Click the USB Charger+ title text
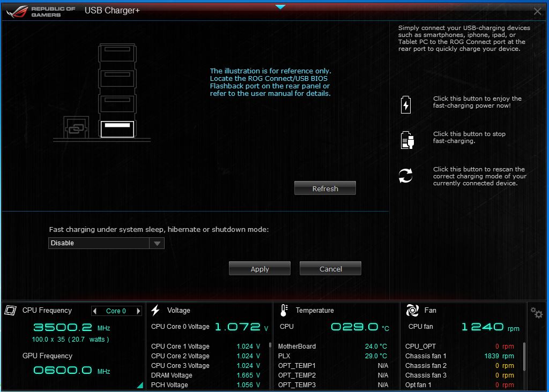Viewport: 549px width, 392px height. coord(112,11)
